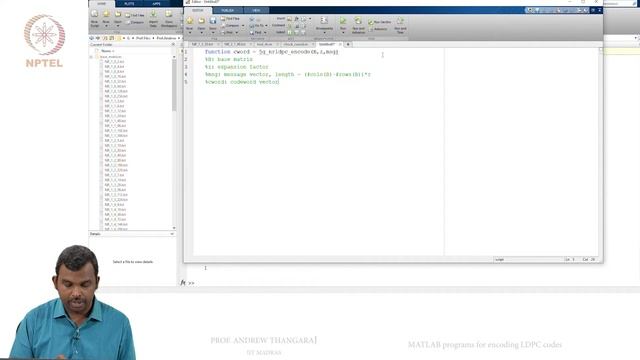The height and width of the screenshot is (360, 640).
Task: Click the Run and Time icon
Action: (400, 20)
